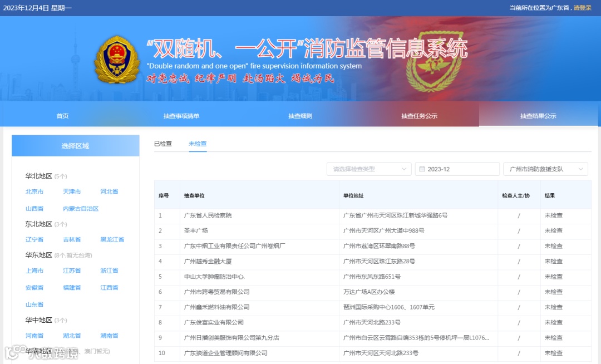Click the 选择区域 panel header

click(x=76, y=146)
